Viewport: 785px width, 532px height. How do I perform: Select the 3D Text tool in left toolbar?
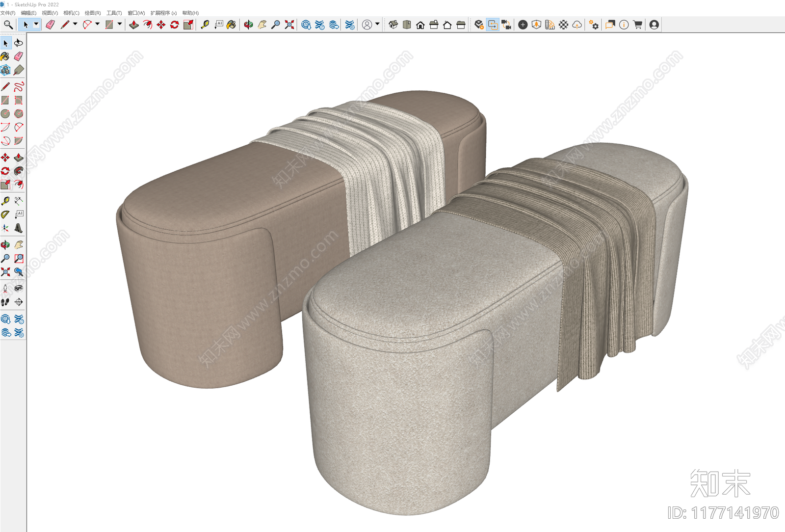pyautogui.click(x=19, y=228)
